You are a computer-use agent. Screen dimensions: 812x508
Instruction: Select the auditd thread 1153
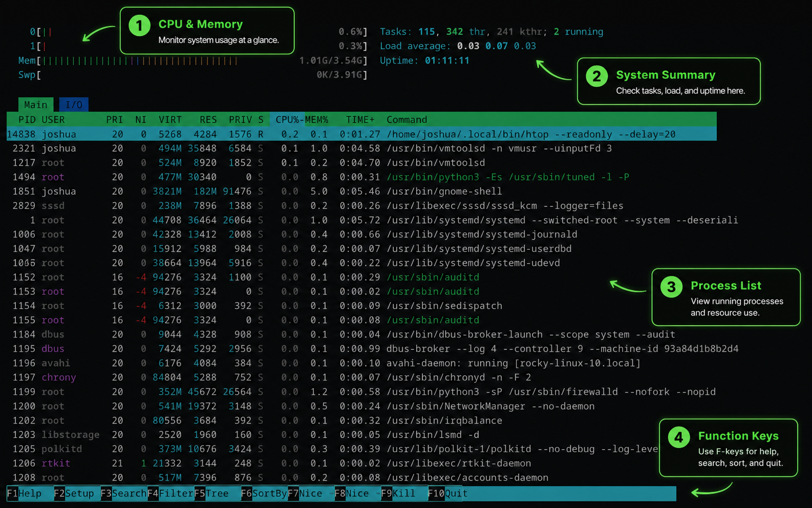click(361, 291)
